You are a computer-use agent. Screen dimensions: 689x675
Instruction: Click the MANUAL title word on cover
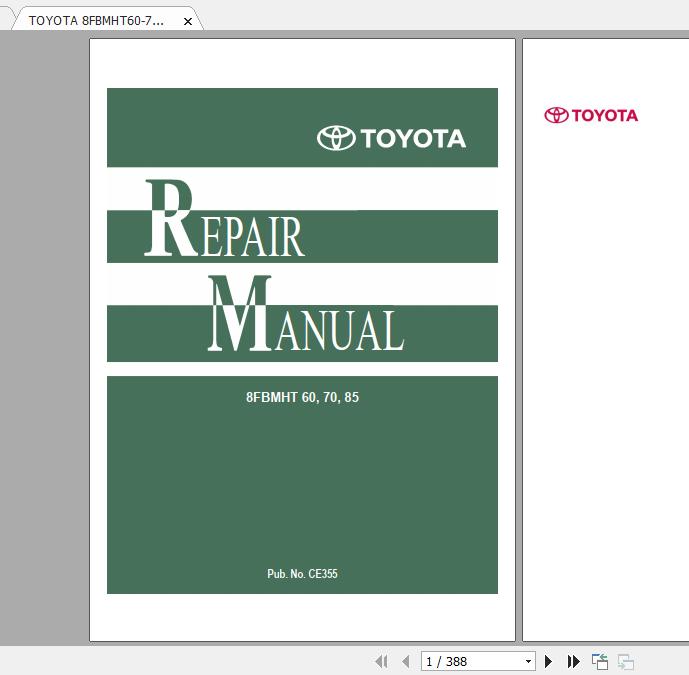[x=306, y=313]
